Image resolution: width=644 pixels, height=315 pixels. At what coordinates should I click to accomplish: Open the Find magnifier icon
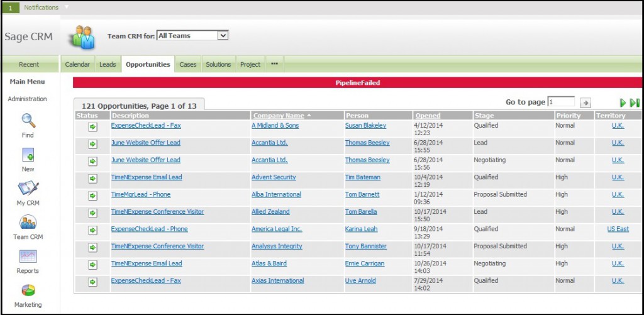point(28,121)
